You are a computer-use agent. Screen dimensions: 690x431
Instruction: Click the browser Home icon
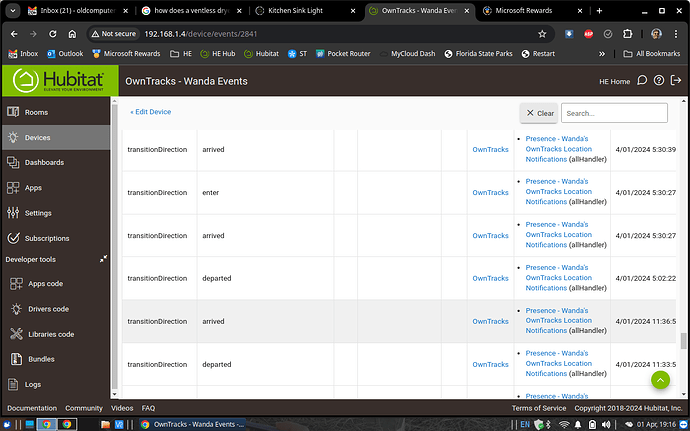pyautogui.click(x=73, y=34)
